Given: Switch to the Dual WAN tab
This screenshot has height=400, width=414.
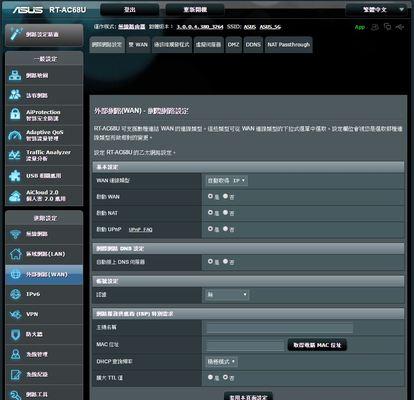Looking at the screenshot, I should pos(138,45).
